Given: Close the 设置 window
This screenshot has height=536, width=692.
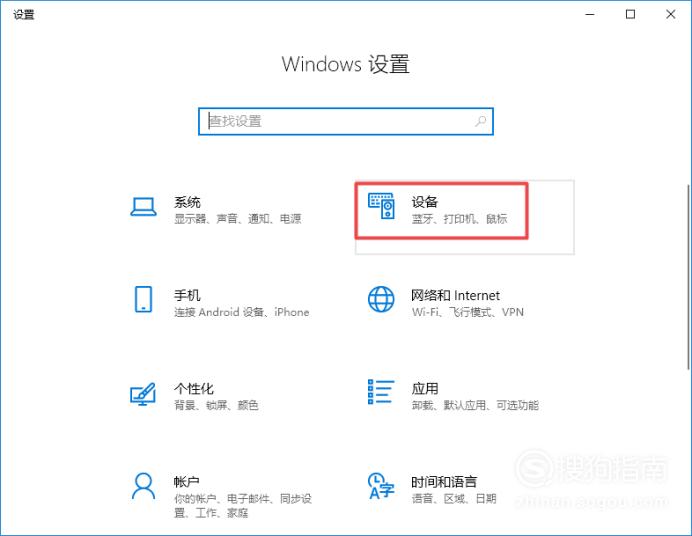Looking at the screenshot, I should pyautogui.click(x=671, y=15).
